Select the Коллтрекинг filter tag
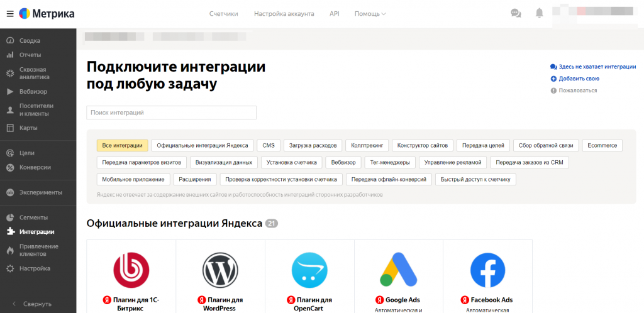 tap(367, 145)
